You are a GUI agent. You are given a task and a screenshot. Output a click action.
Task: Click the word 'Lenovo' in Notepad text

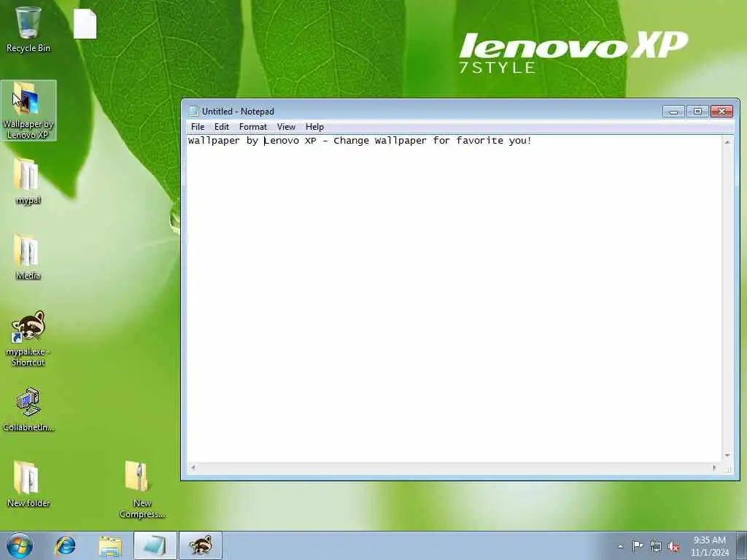point(281,141)
